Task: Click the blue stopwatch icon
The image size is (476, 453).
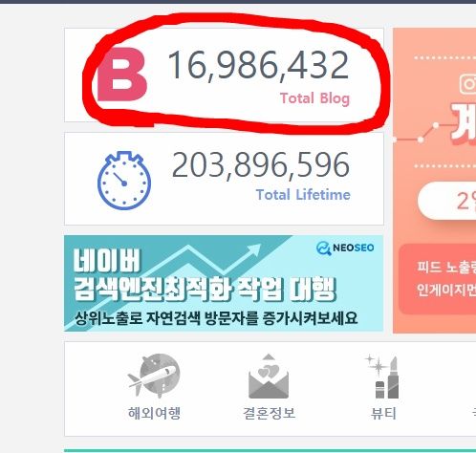Action: [x=124, y=181]
